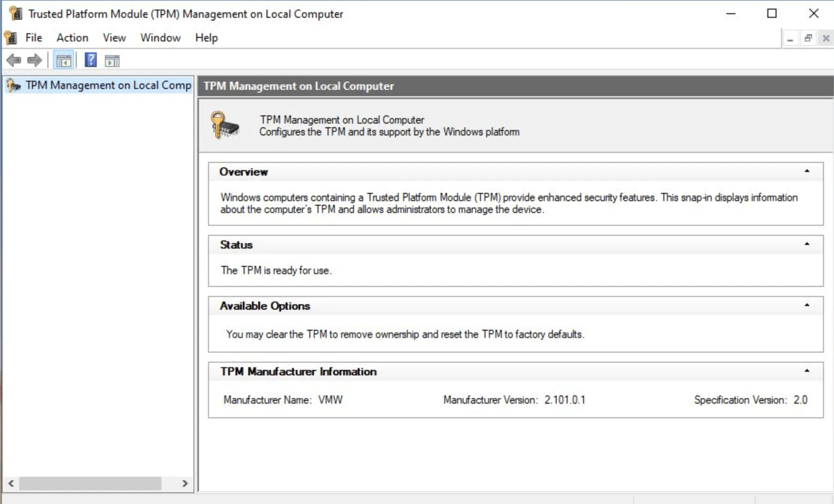Click the Specification Version value 2.0
The image size is (834, 504).
pos(800,400)
